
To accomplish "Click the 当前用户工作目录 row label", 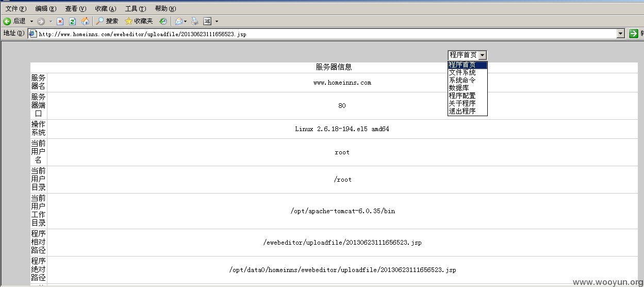I will [38, 211].
